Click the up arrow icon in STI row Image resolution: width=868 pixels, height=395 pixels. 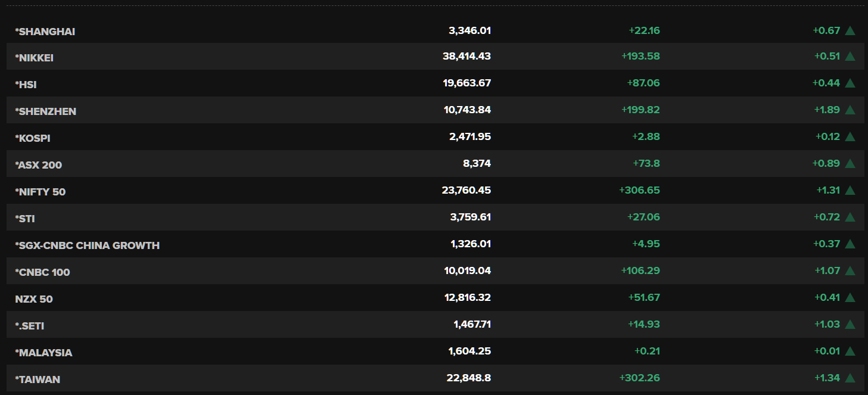[850, 217]
